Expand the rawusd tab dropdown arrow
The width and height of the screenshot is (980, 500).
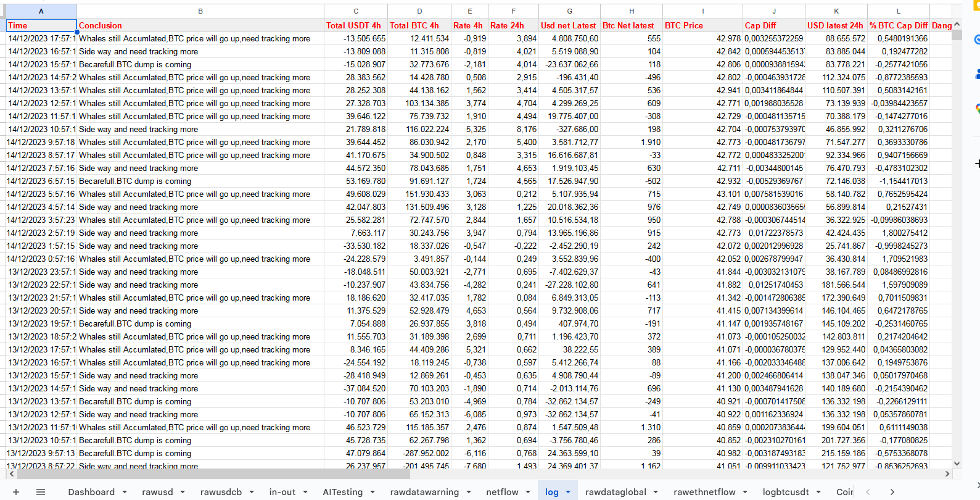click(183, 492)
